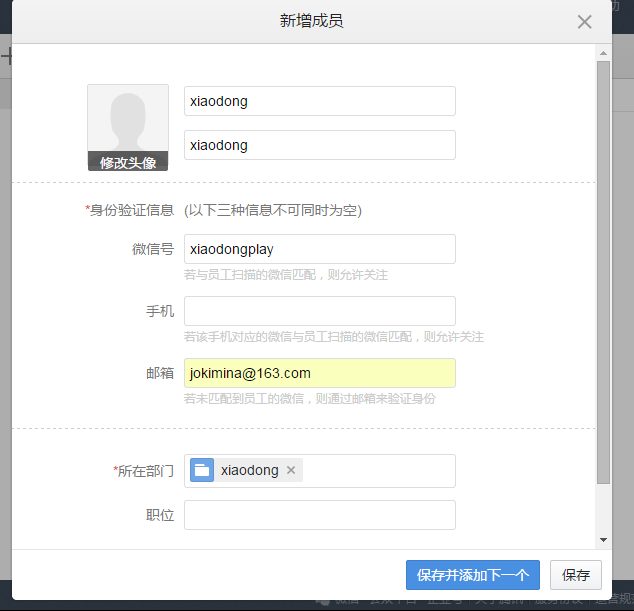
Task: Click the 邮箱 label
Action: coord(160,373)
